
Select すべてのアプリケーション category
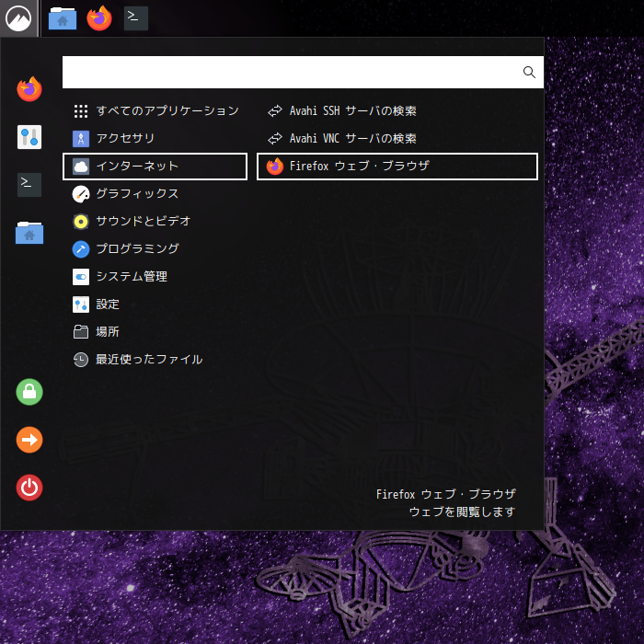(x=155, y=111)
